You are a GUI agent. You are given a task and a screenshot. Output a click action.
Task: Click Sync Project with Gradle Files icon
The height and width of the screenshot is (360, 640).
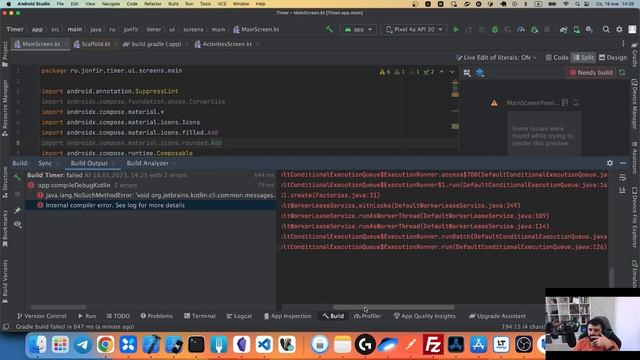click(x=563, y=29)
